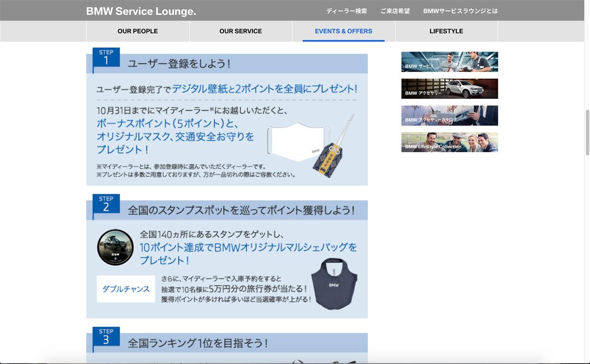Switch to the OUR SERVICE tab
The image size is (590, 364).
point(241,31)
